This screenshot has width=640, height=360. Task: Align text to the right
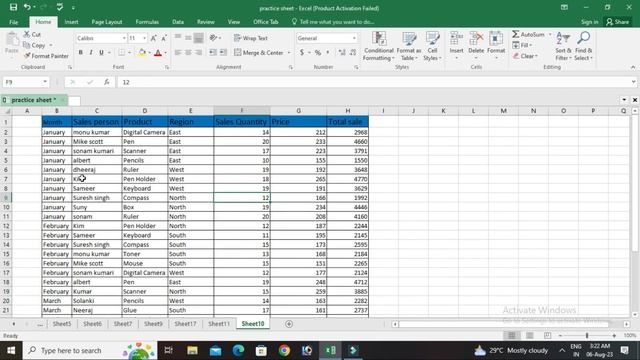click(x=198, y=52)
